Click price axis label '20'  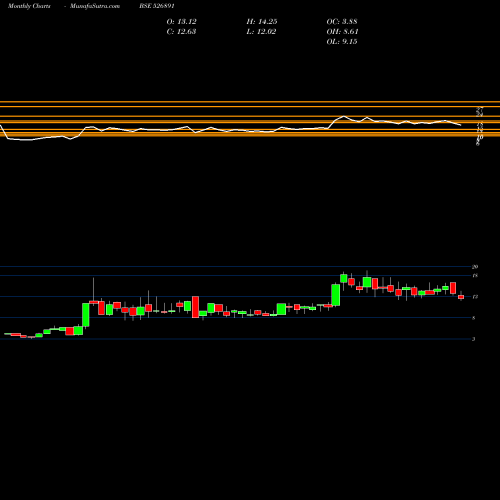(x=475, y=267)
